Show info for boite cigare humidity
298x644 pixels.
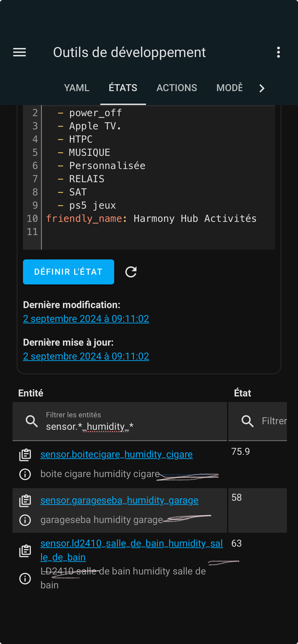25,474
